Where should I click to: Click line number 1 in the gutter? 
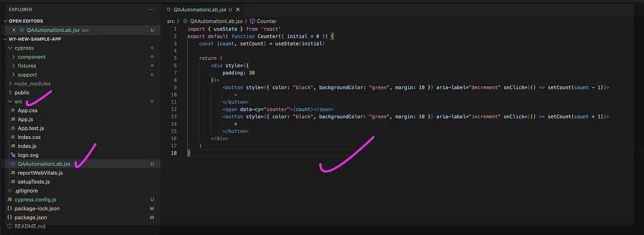(175, 29)
